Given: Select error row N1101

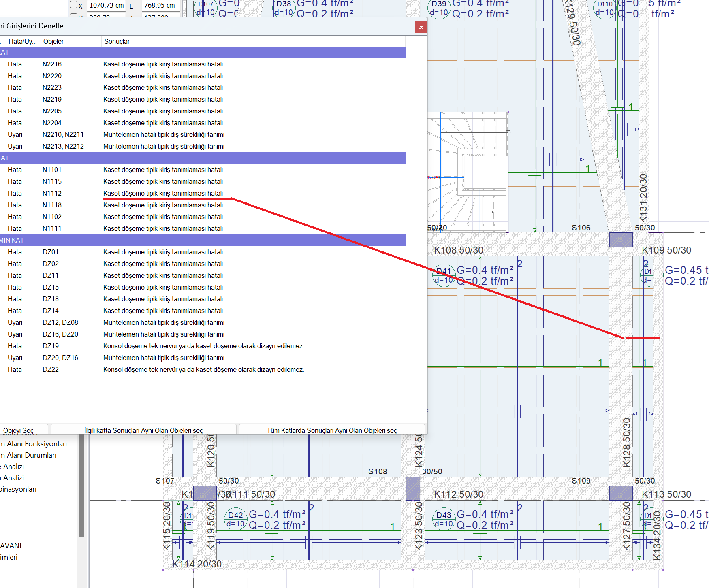Looking at the screenshot, I should (203, 170).
